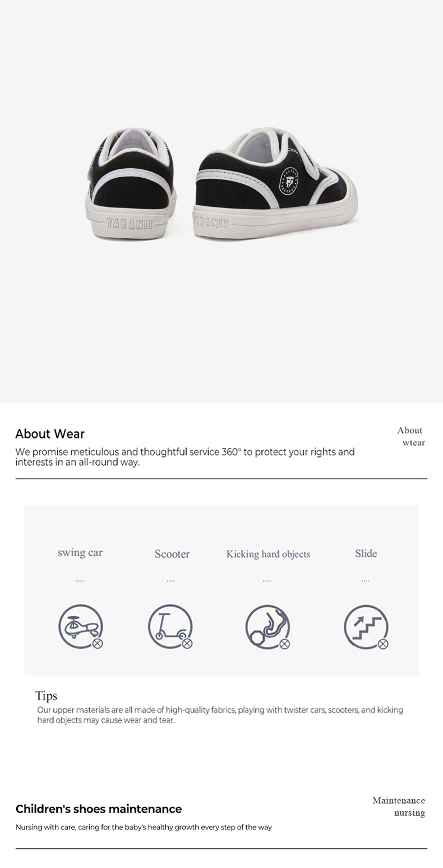Screen dimensions: 443x868
Task: Click the "About wtear" side caption
Action: pos(411,436)
